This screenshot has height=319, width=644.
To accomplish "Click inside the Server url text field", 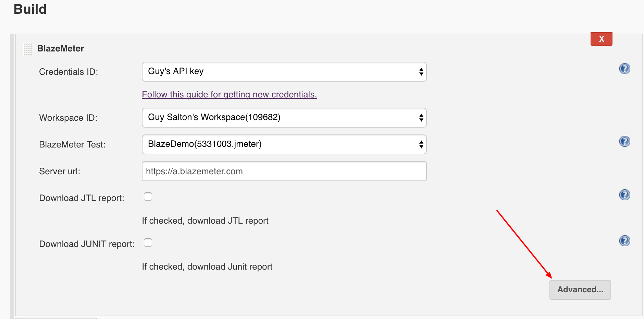I will (x=284, y=171).
